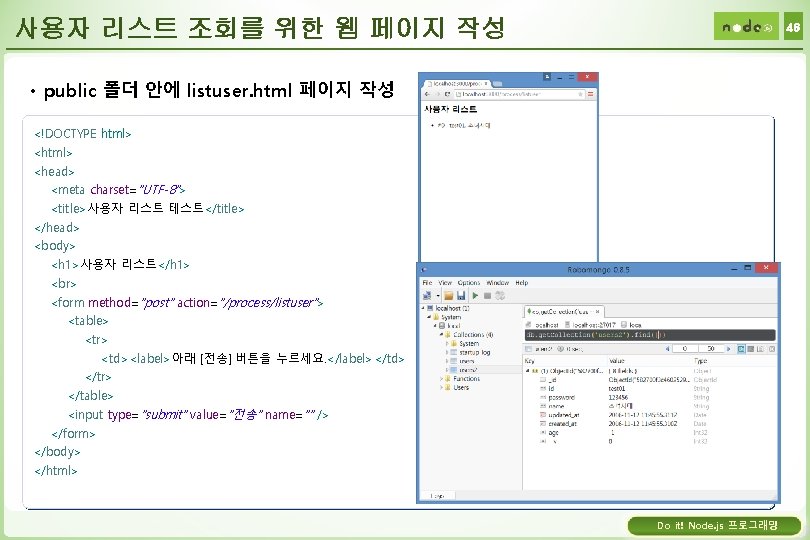This screenshot has width=810, height=540.
Task: Open the File menu in Robomongo
Action: [427, 283]
